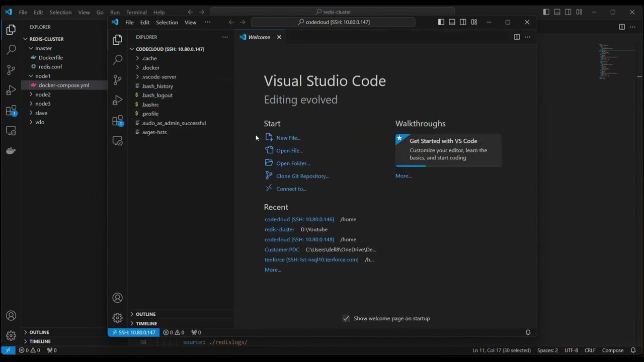Viewport: 644px width, 362px height.
Task: Close the Welcome tab
Action: (279, 37)
